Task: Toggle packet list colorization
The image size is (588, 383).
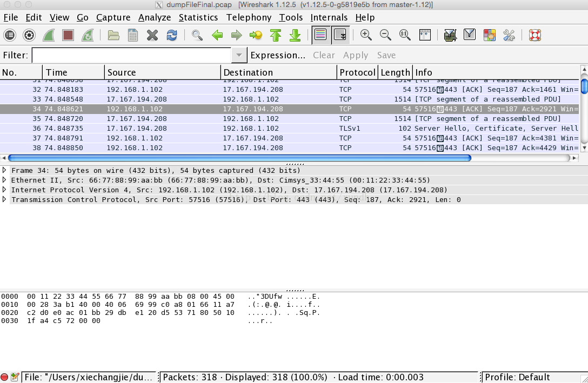Action: 320,35
